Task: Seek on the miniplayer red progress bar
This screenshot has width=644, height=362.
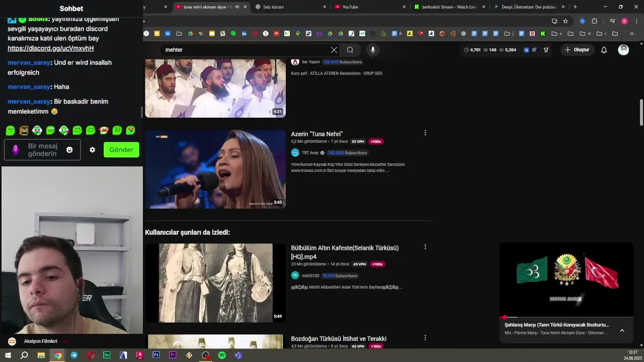Action: click(567, 317)
